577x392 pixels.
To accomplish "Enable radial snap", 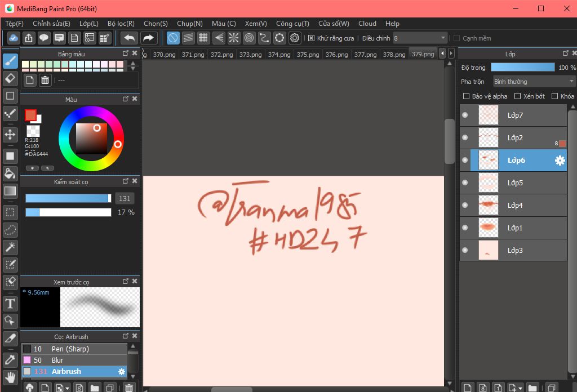I will 234,38.
